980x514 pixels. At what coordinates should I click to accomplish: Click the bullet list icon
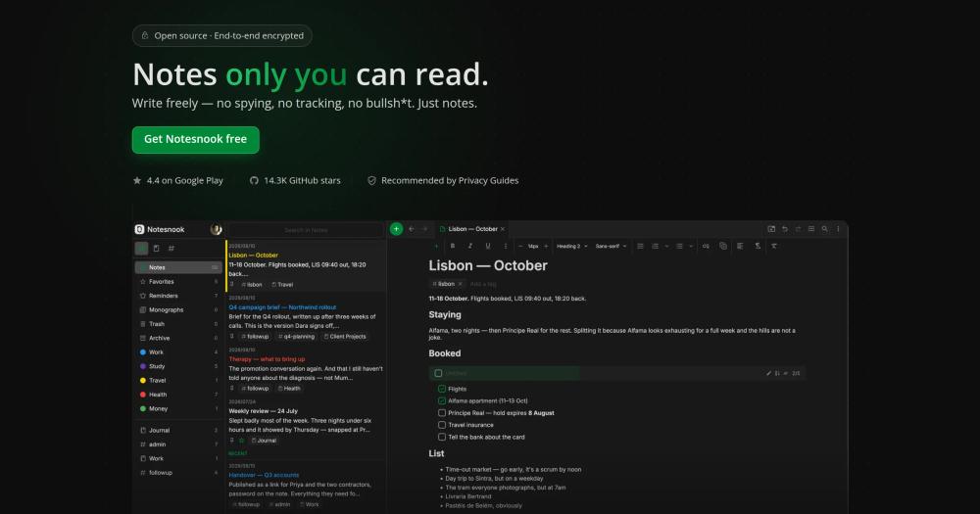coord(679,246)
